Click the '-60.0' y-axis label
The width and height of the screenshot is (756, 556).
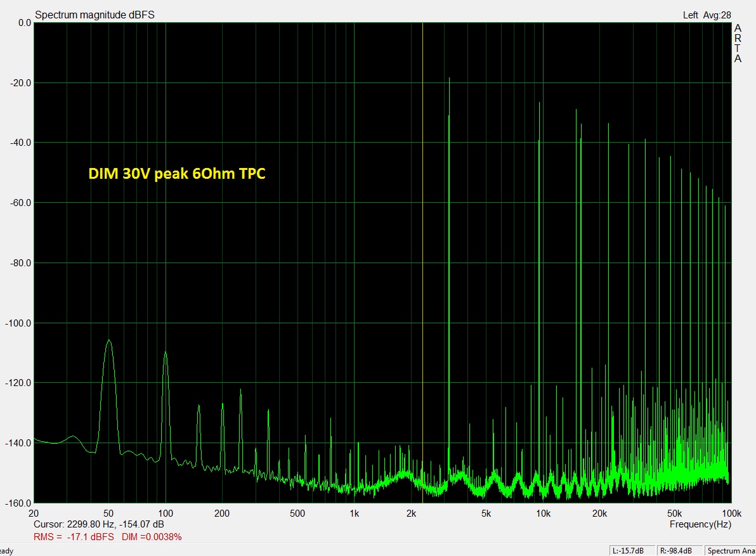point(20,203)
